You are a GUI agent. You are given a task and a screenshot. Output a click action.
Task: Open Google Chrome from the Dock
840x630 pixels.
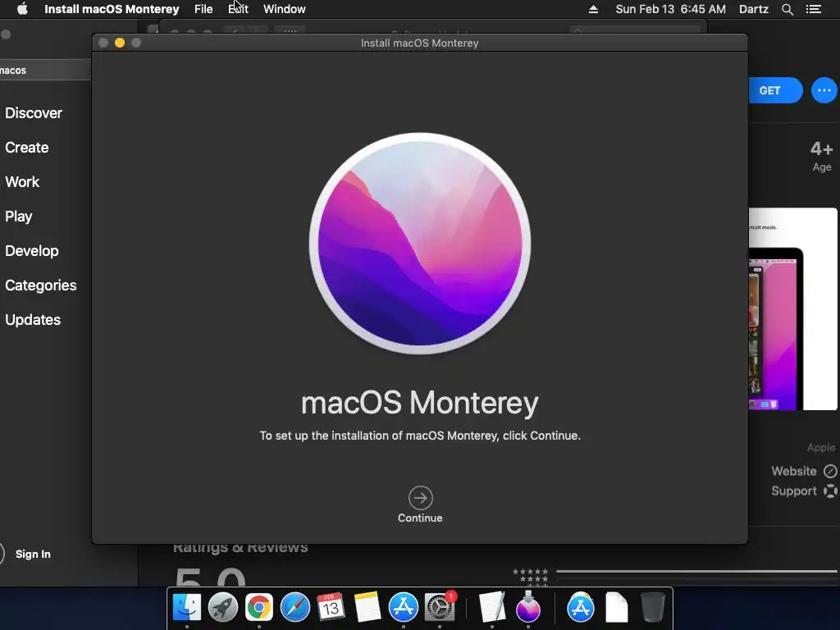258,608
